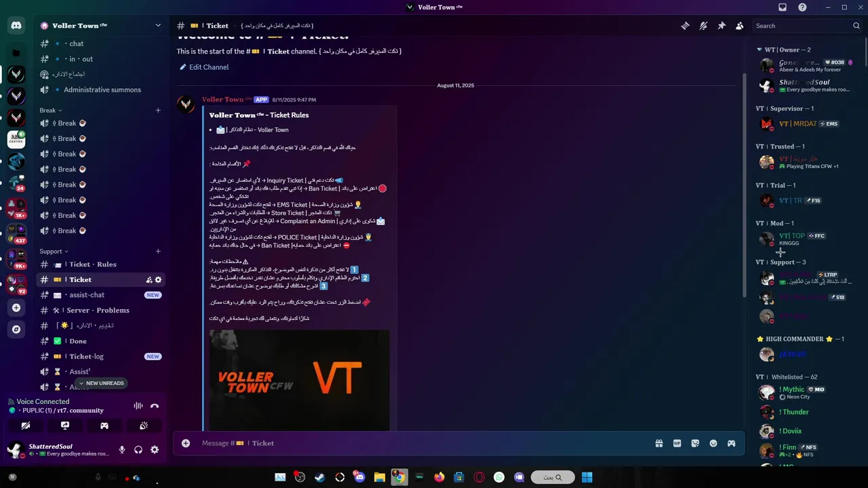The height and width of the screenshot is (488, 868).
Task: Toggle channel notification mute bell
Action: (703, 26)
